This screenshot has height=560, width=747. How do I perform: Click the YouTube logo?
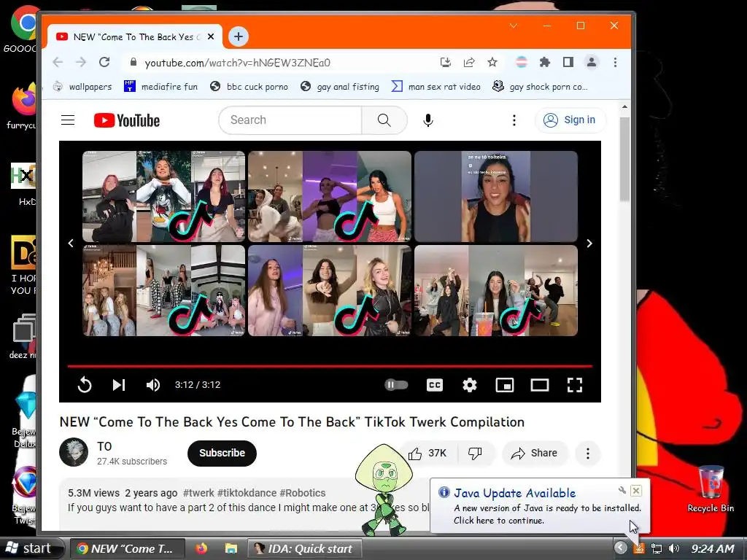[x=127, y=120]
